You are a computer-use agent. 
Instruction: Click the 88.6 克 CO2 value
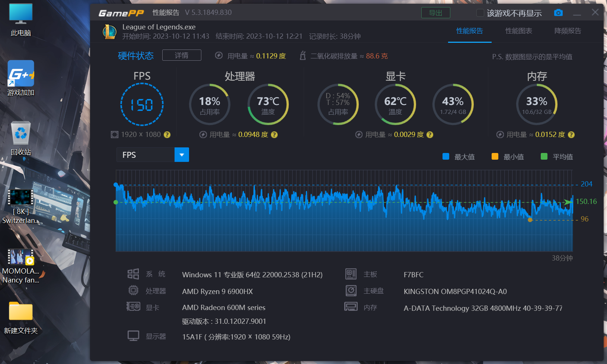click(x=377, y=56)
